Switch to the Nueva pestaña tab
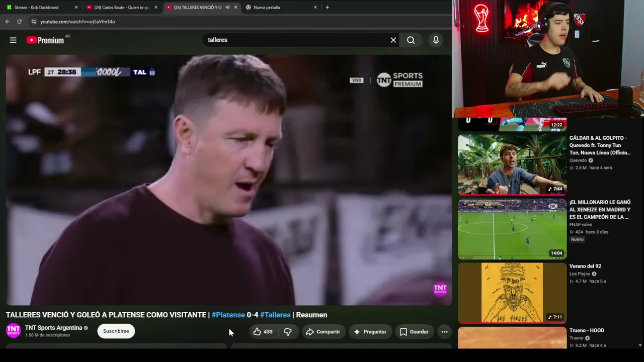Image resolution: width=644 pixels, height=362 pixels. 282,8
